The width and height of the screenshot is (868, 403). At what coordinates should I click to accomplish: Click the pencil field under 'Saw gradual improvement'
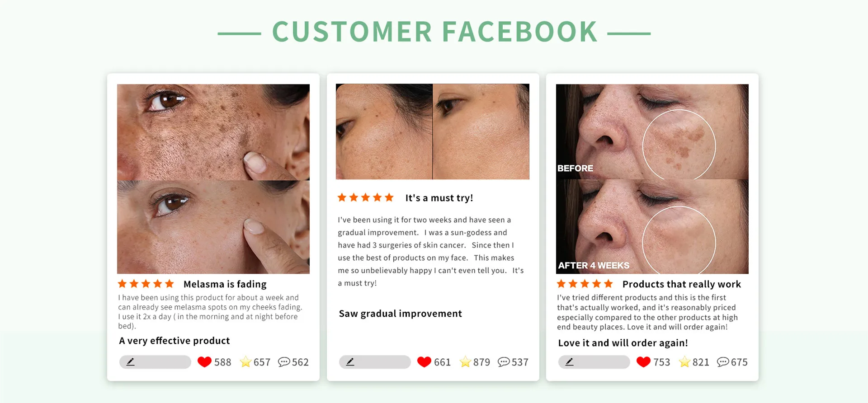[x=375, y=362]
